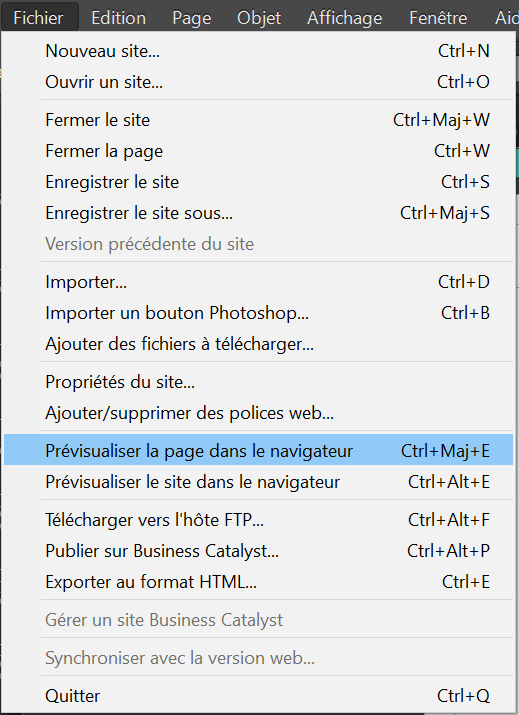Choose Nouveau site… from the menu
519x715 pixels.
(259, 51)
